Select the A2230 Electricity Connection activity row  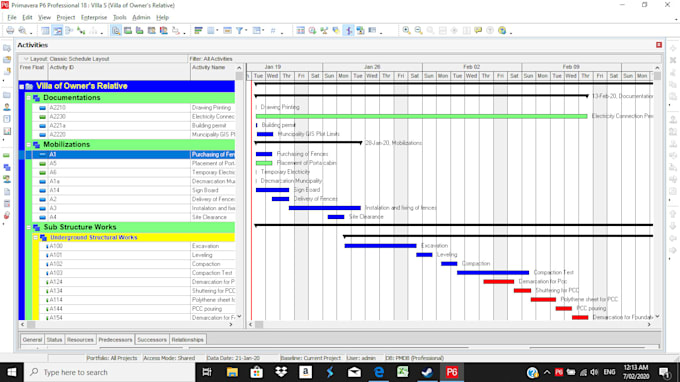(130, 117)
